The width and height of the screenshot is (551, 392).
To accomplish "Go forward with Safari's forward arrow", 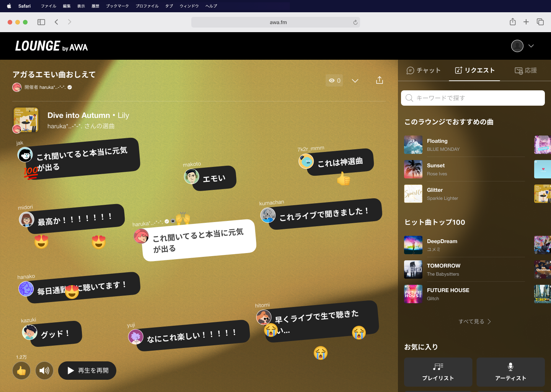I will [x=69, y=22].
